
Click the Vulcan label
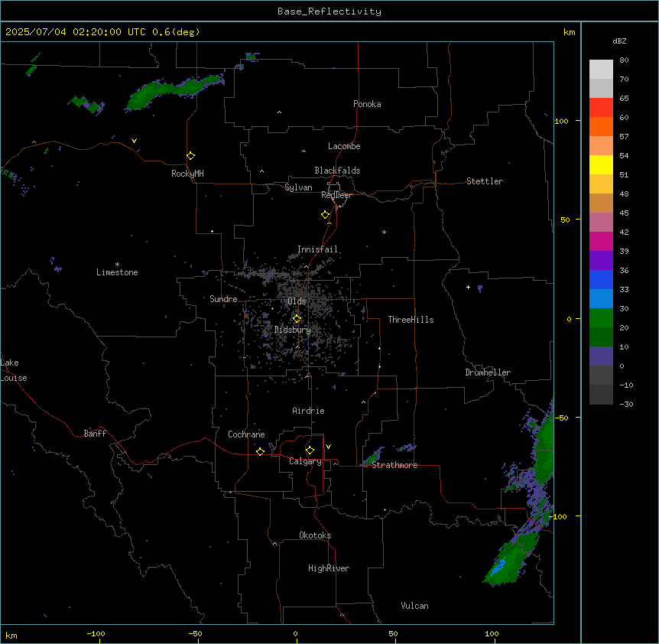415,606
